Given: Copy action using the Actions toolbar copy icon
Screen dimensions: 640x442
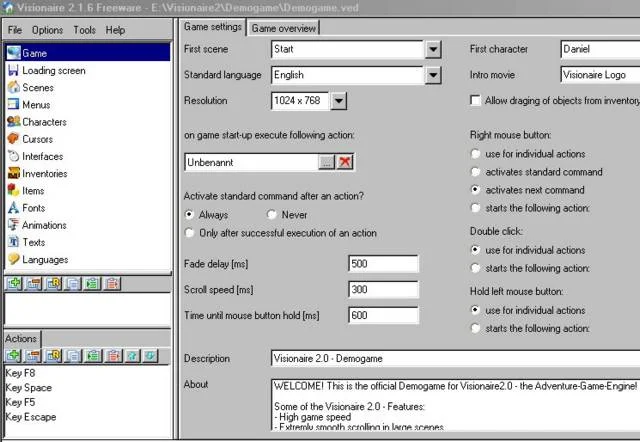Looking at the screenshot, I should pyautogui.click(x=73, y=356).
